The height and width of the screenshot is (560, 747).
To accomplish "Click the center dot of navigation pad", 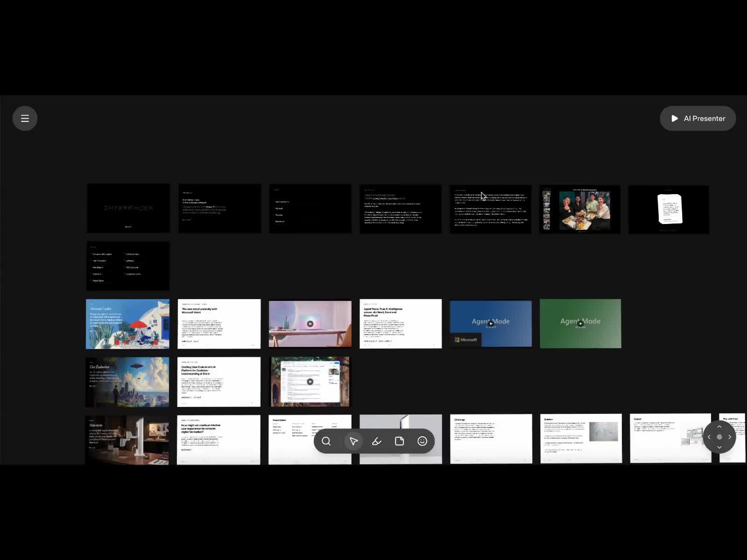I will (719, 437).
